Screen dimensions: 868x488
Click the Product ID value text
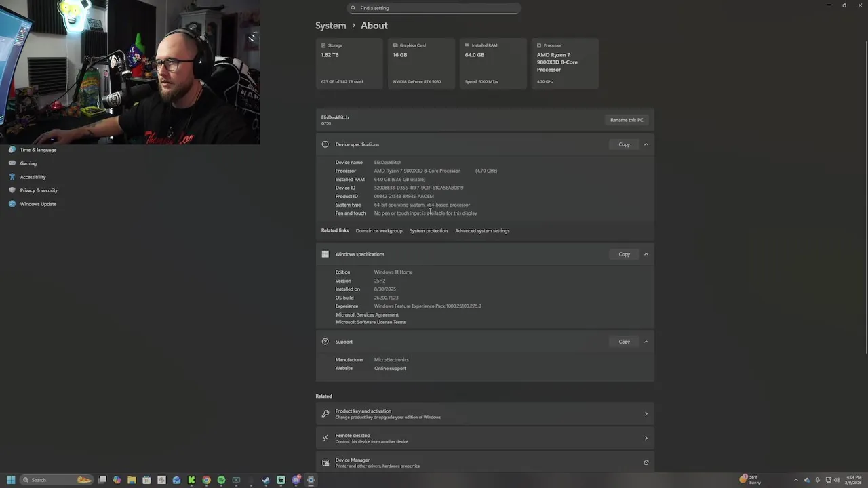pyautogui.click(x=403, y=196)
